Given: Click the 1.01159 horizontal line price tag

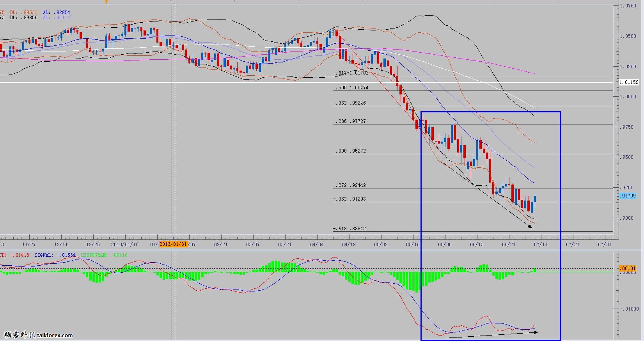Looking at the screenshot, I should [629, 82].
